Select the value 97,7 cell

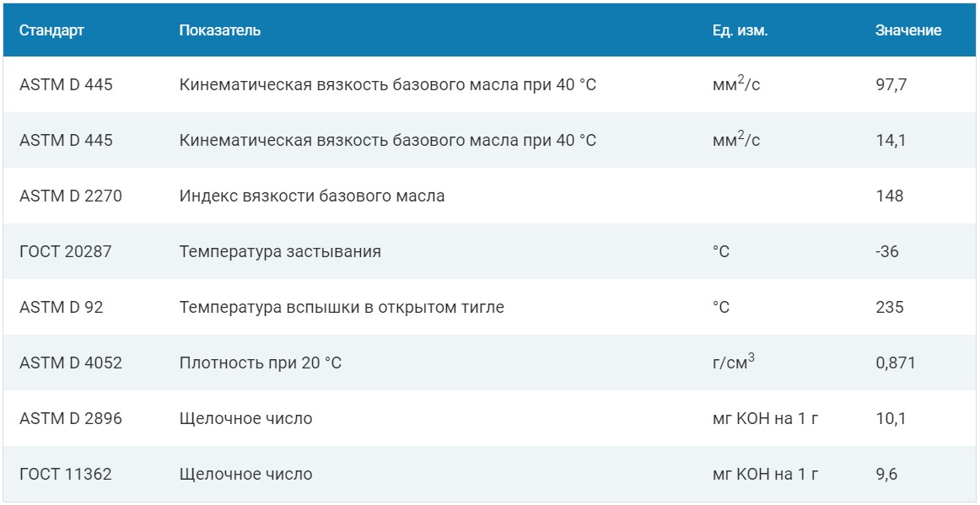(x=891, y=85)
